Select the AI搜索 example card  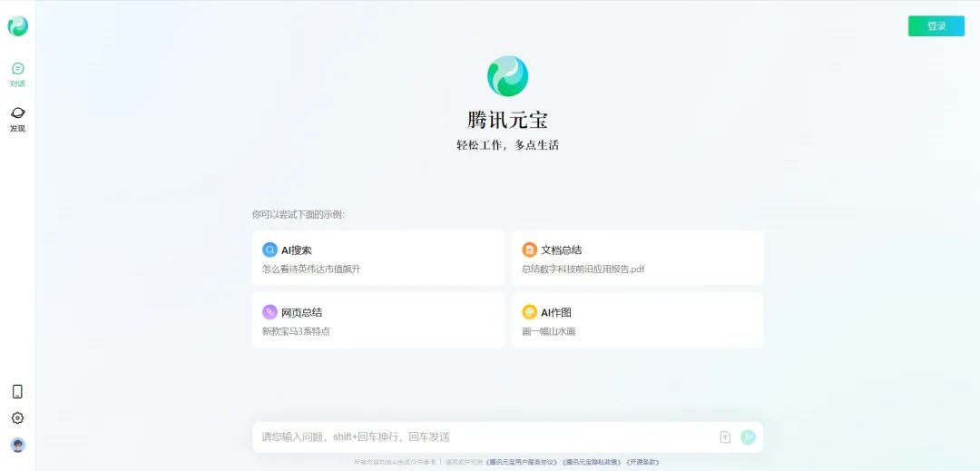tap(377, 258)
